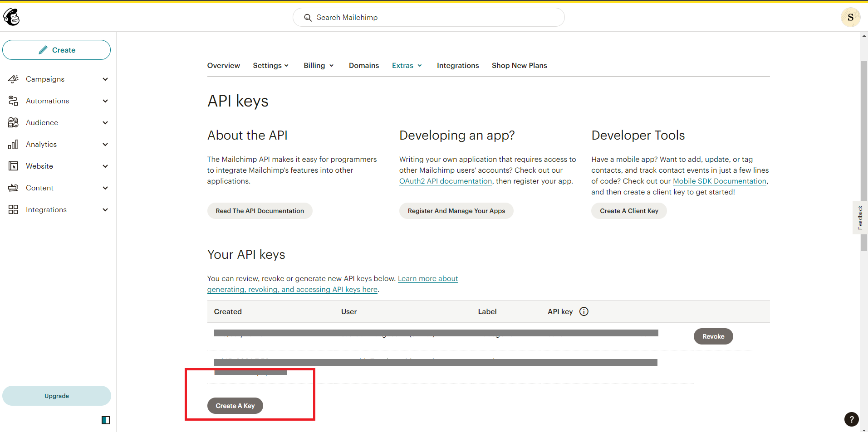868x432 pixels.
Task: Open the OAuth2 API documentation link
Action: (x=445, y=181)
